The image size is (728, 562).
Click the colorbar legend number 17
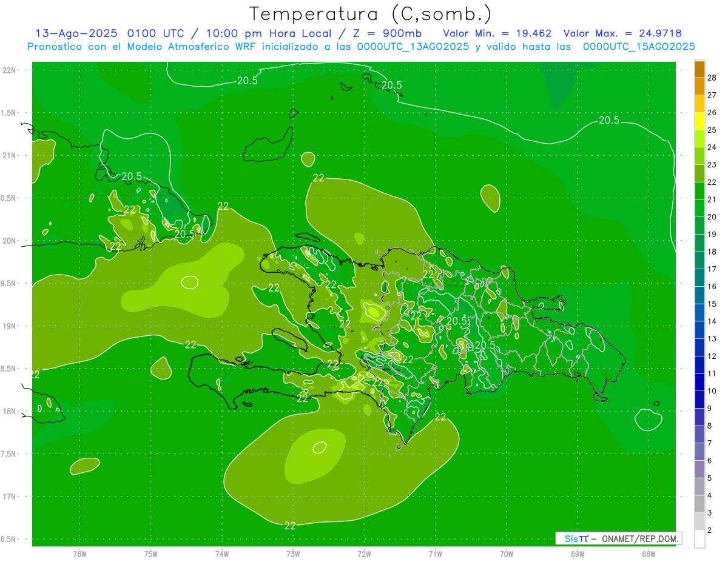(712, 269)
